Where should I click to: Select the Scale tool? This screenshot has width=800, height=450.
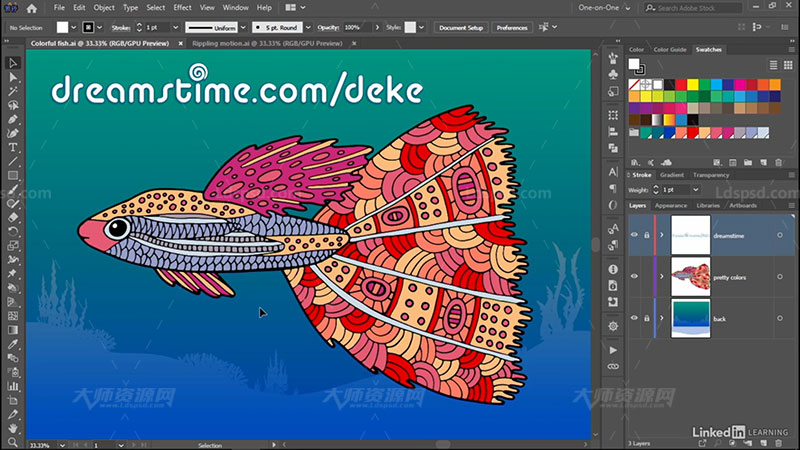click(13, 245)
